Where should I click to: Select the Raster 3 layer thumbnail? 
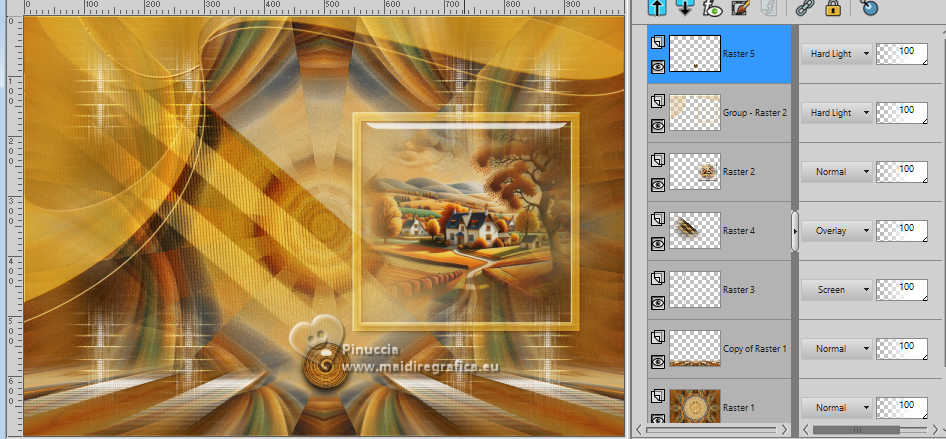tap(695, 290)
